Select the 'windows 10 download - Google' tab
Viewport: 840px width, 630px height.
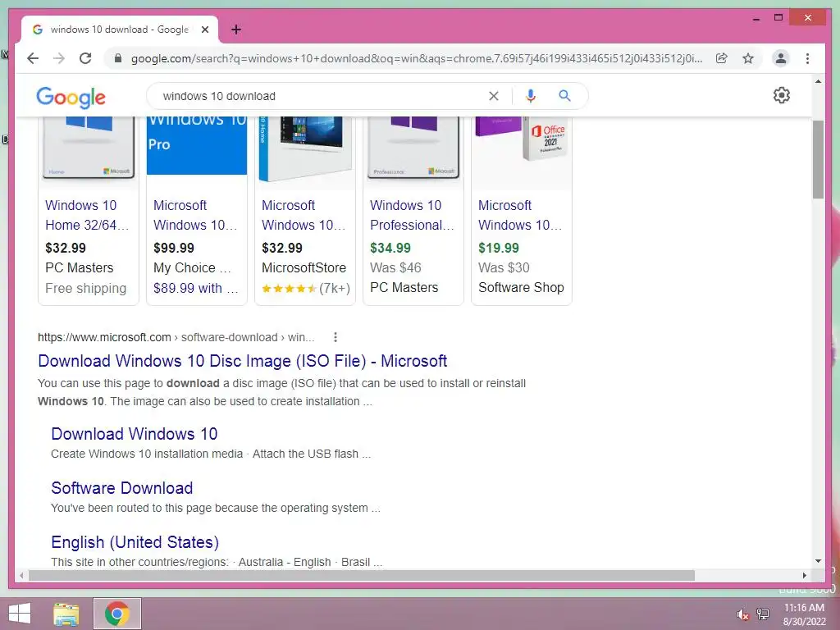pos(119,30)
